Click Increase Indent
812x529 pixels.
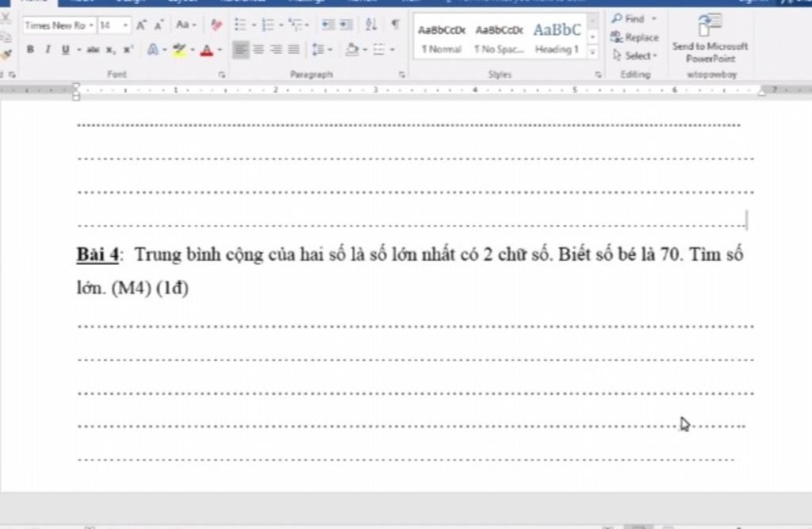(x=347, y=25)
